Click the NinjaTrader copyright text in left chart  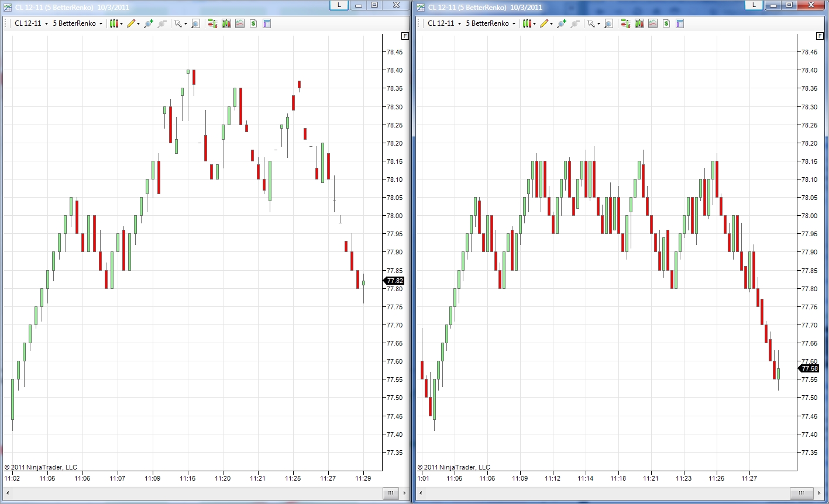click(41, 467)
